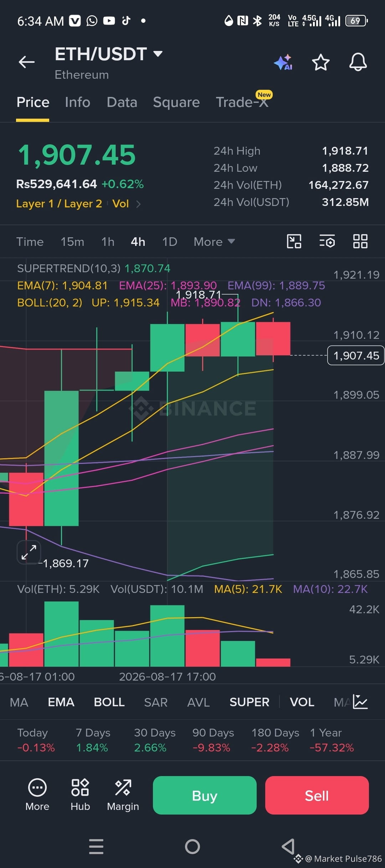Select the 4h interval

coord(138,242)
